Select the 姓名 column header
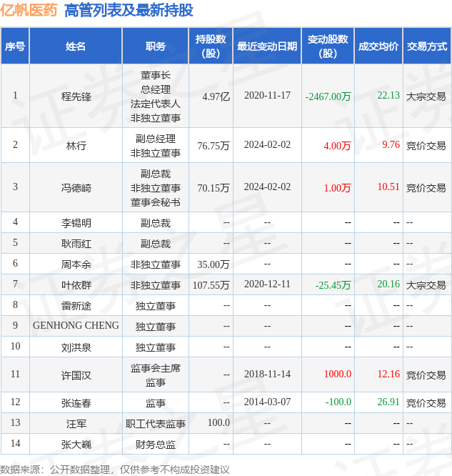Image resolution: width=452 pixels, height=476 pixels. [76, 46]
